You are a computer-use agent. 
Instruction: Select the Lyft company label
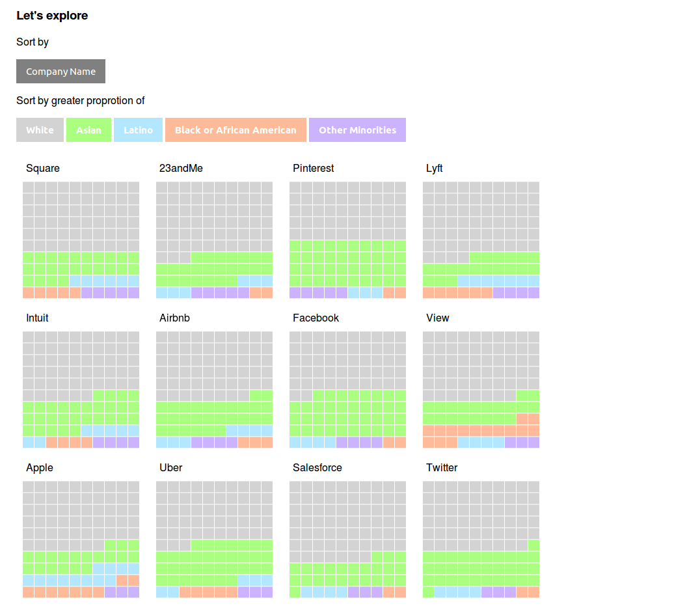point(435,169)
